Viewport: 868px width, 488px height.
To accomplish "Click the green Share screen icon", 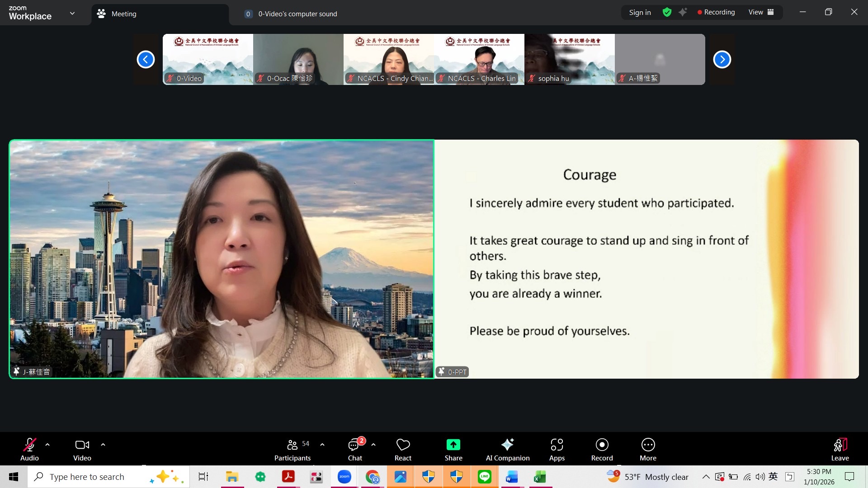I will [x=453, y=445].
